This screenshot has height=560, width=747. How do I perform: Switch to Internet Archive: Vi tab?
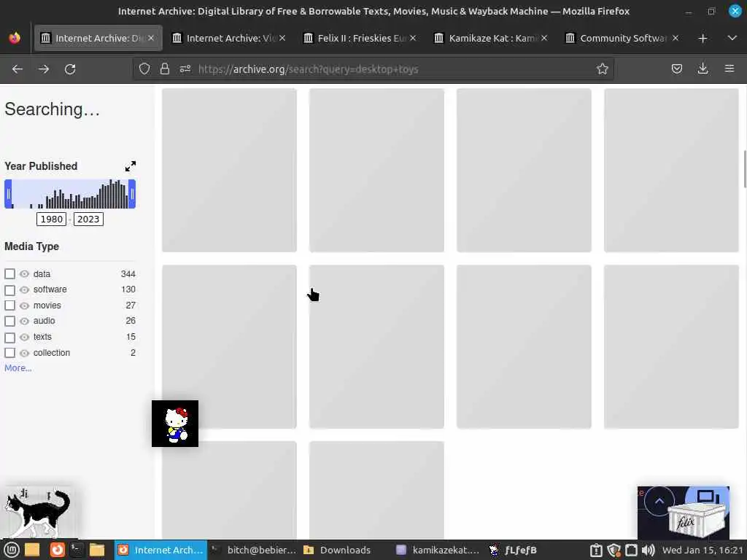point(229,38)
